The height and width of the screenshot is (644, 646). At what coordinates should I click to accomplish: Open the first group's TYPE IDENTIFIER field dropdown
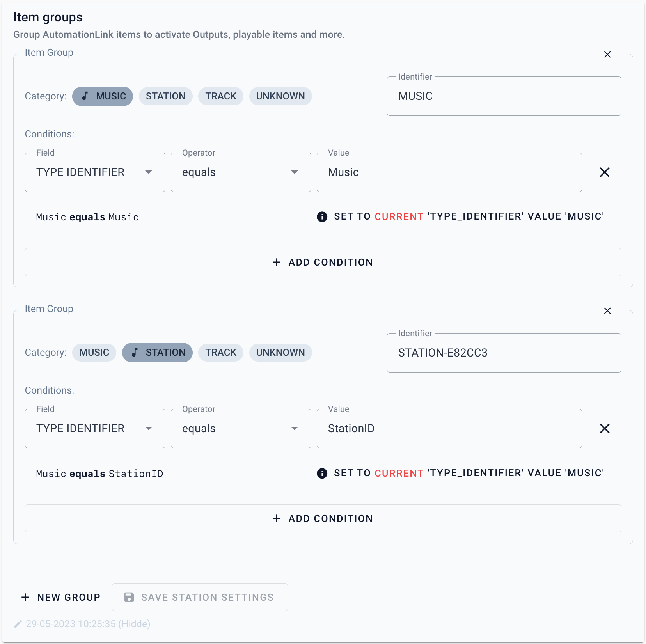click(95, 172)
